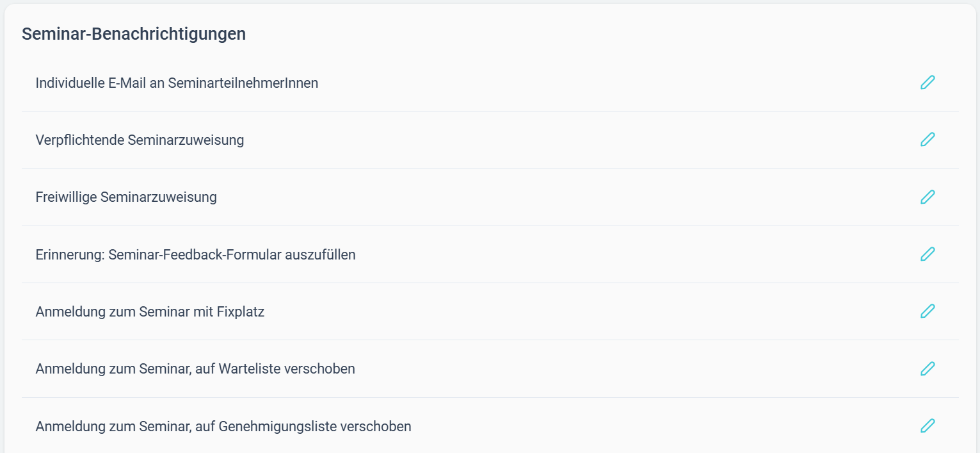Edit Anmeldung zum Seminar mit Fixplatz
The height and width of the screenshot is (453, 980).
928,311
